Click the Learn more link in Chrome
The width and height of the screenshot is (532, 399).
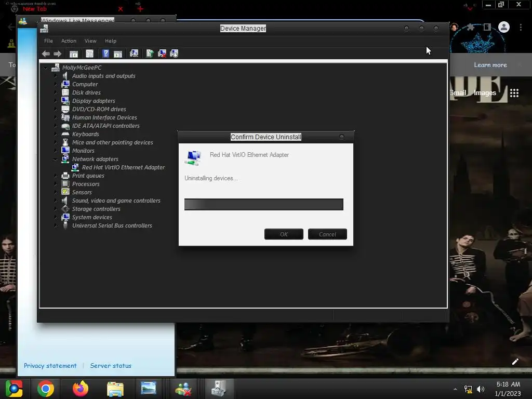pos(490,65)
